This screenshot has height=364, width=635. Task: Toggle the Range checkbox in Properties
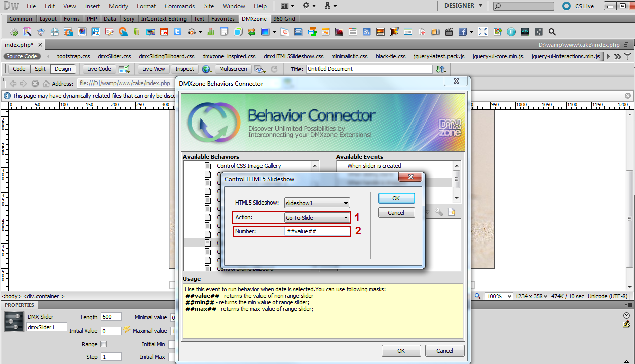pos(104,344)
